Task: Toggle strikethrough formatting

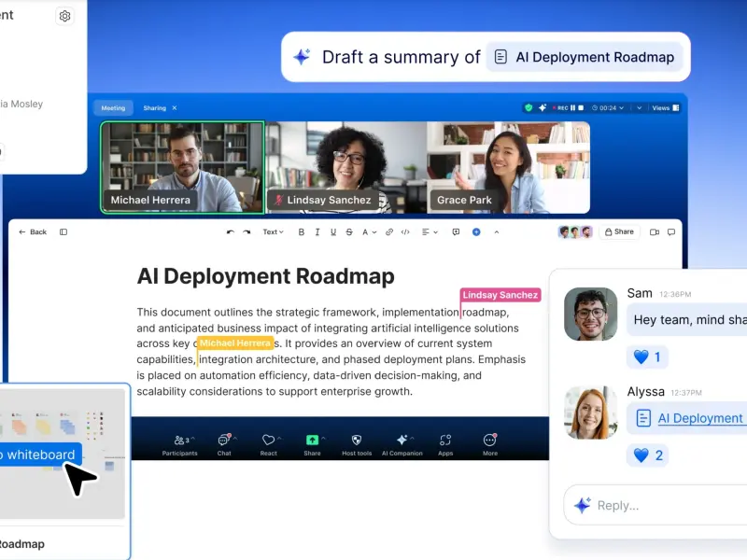Action: point(349,231)
